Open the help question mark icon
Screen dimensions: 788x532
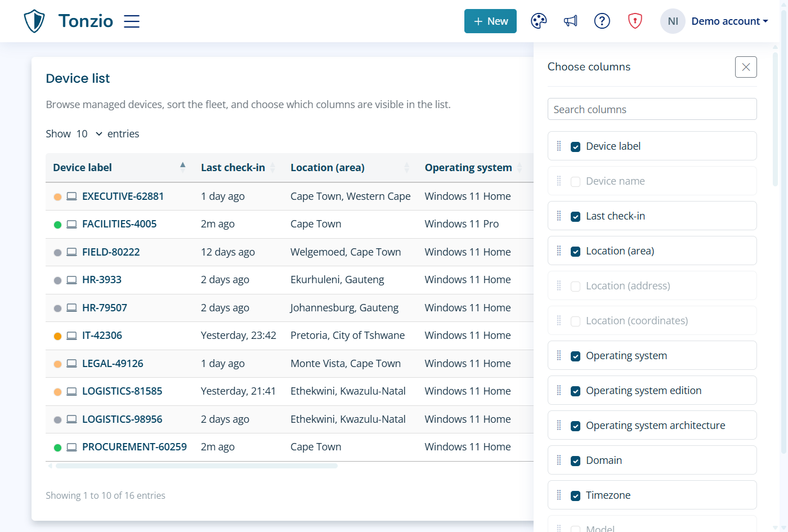(602, 21)
